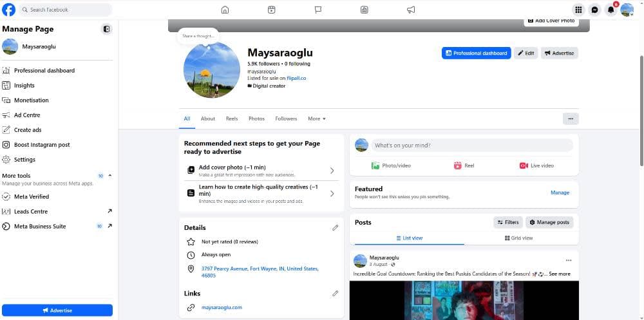Open the page options ellipsis button
This screenshot has width=644, height=320.
571,118
